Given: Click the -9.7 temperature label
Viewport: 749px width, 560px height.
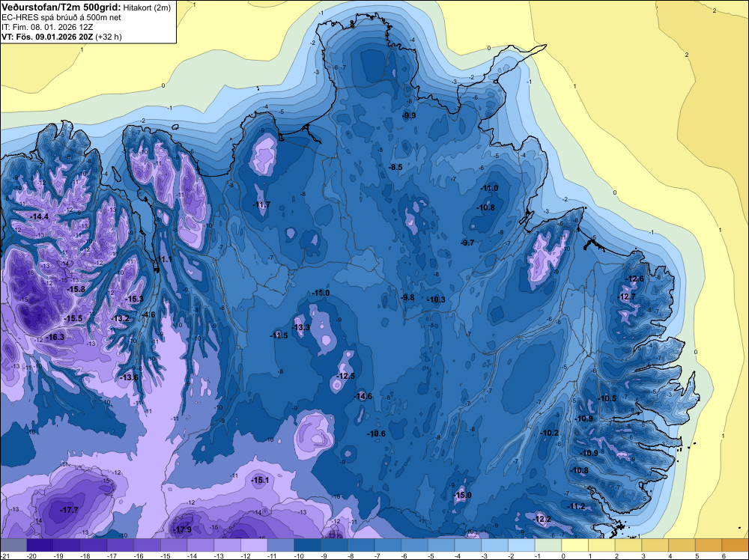Looking at the screenshot, I should pyautogui.click(x=467, y=243).
